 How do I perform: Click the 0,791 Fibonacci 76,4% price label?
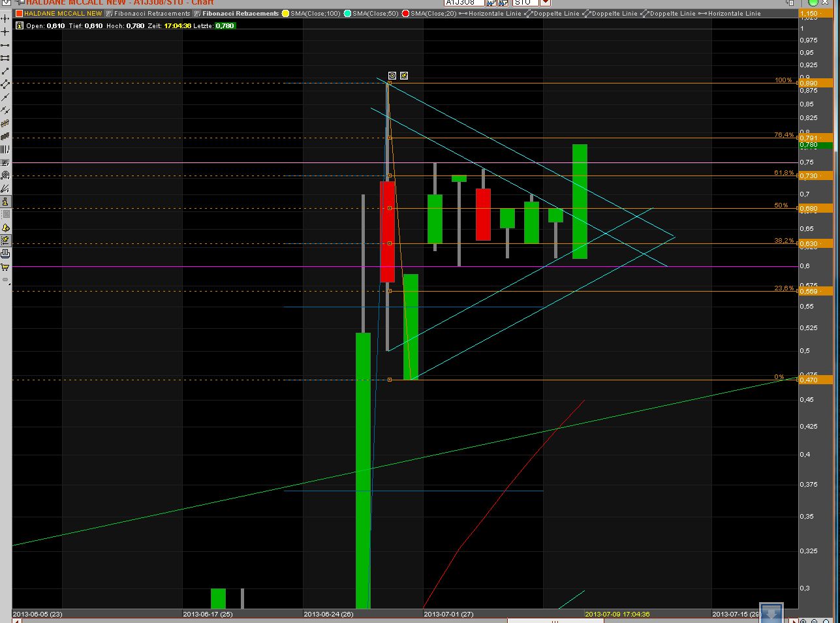pos(816,138)
